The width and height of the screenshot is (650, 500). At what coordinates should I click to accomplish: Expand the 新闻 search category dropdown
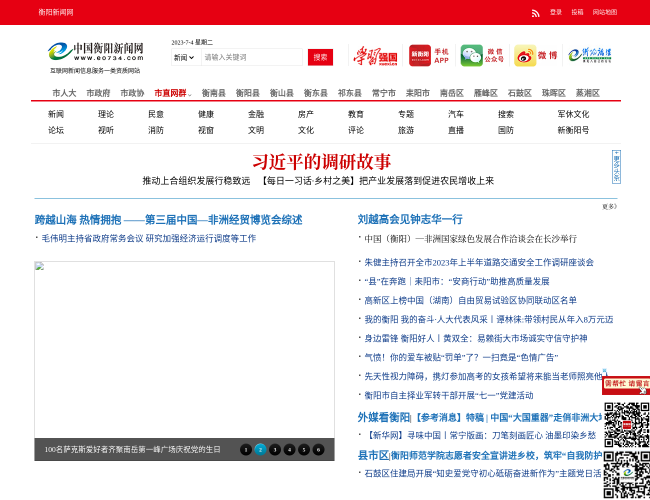[x=184, y=58]
